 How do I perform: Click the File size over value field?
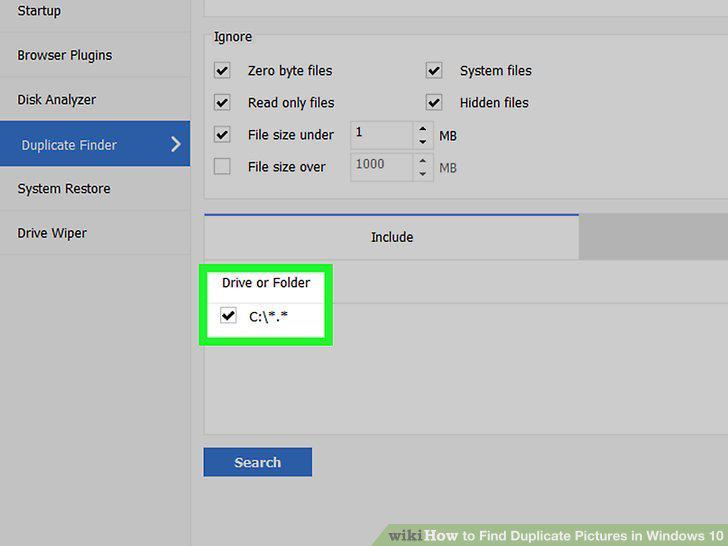click(x=382, y=167)
